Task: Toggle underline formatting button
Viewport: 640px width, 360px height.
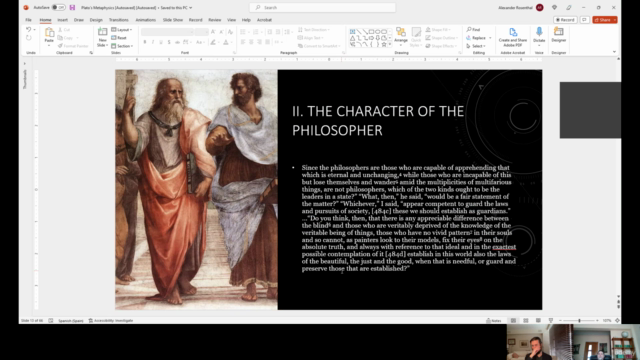Action: 161,42
